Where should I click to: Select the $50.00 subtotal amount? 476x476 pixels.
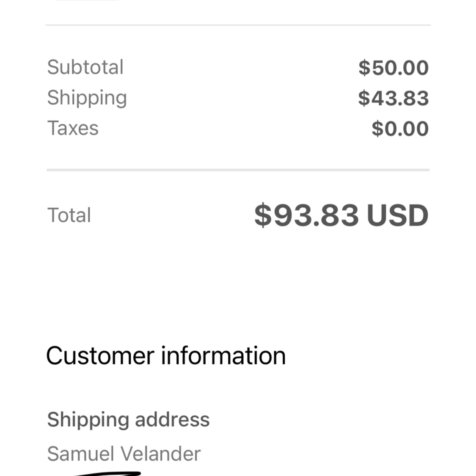point(393,68)
